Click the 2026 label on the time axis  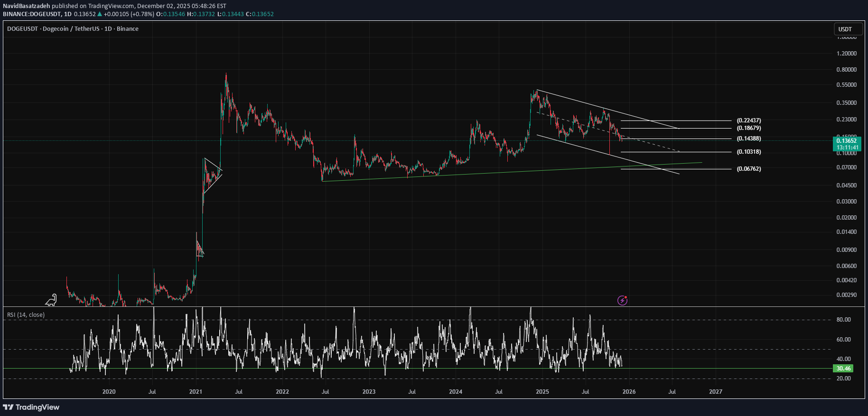[629, 392]
